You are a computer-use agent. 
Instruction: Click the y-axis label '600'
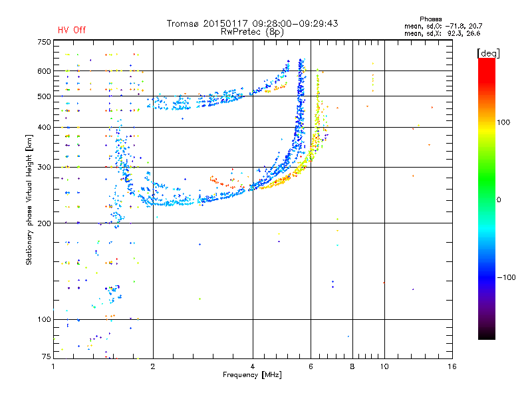(x=45, y=71)
